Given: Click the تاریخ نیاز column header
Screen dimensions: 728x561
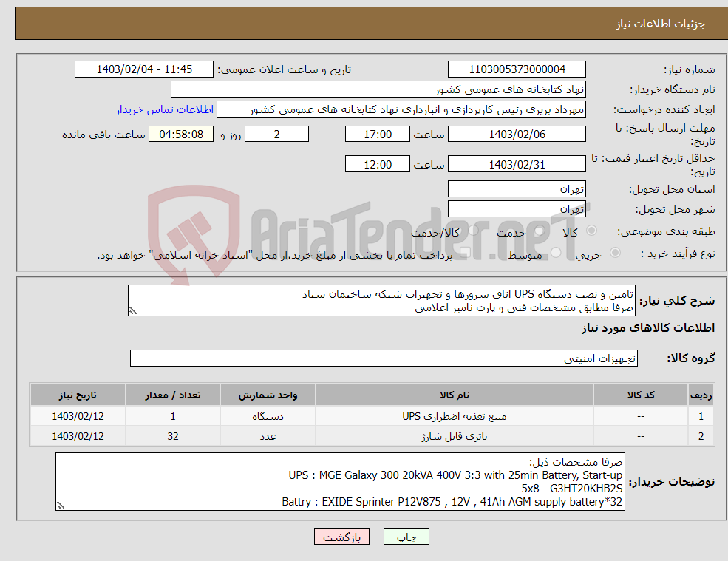Looking at the screenshot, I should (x=78, y=395).
